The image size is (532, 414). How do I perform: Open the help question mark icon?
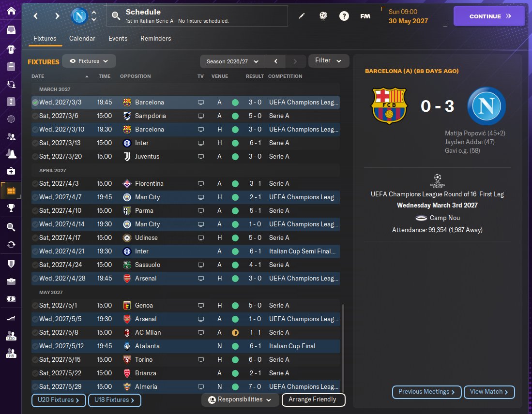point(344,16)
